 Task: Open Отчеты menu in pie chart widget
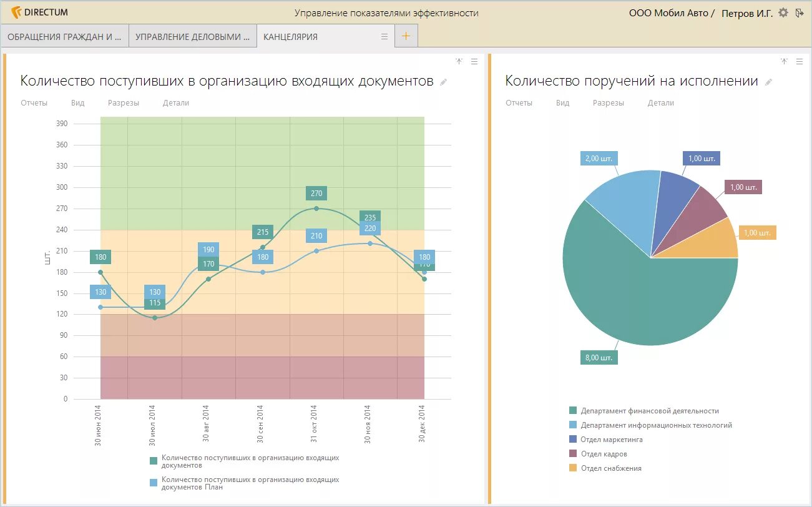519,103
